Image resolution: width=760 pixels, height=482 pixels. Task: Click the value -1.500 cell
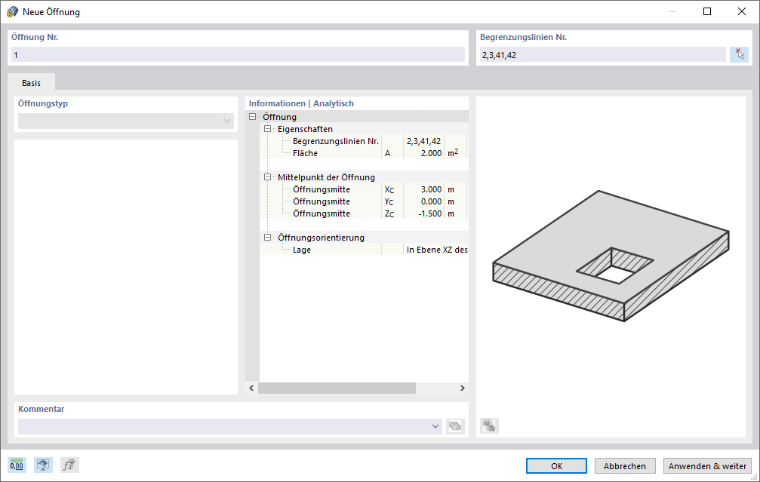[x=424, y=214]
